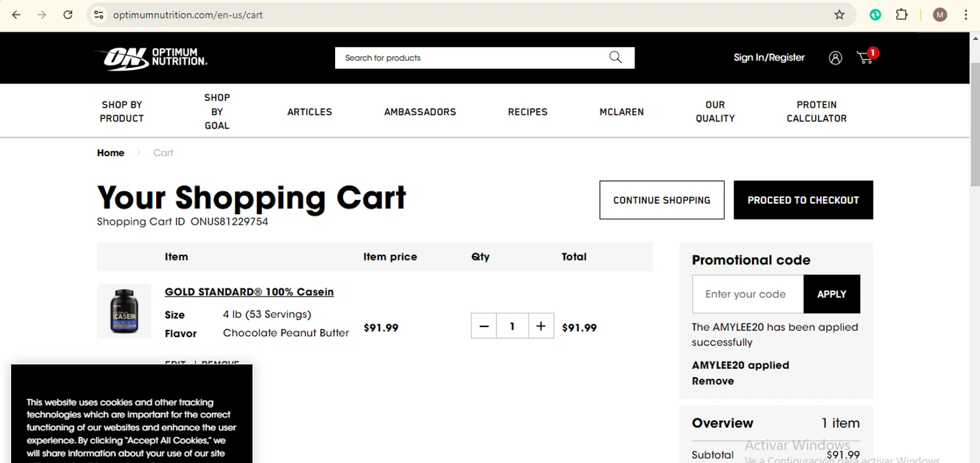Viewport: 980px width, 463px height.
Task: Click the promotional code input field
Action: click(x=747, y=294)
